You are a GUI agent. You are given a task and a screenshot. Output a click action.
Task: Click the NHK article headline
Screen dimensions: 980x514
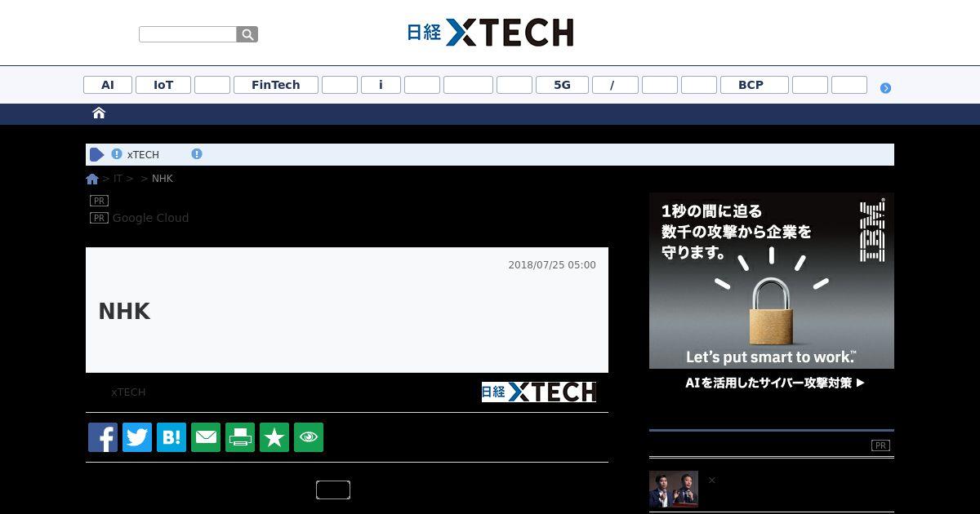click(124, 311)
